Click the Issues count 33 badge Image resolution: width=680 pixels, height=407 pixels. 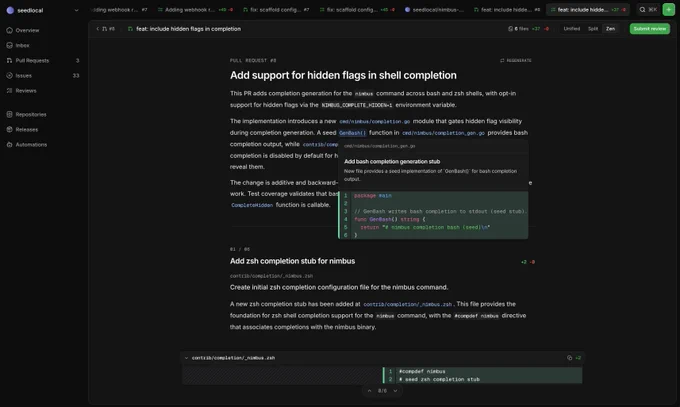(x=76, y=75)
